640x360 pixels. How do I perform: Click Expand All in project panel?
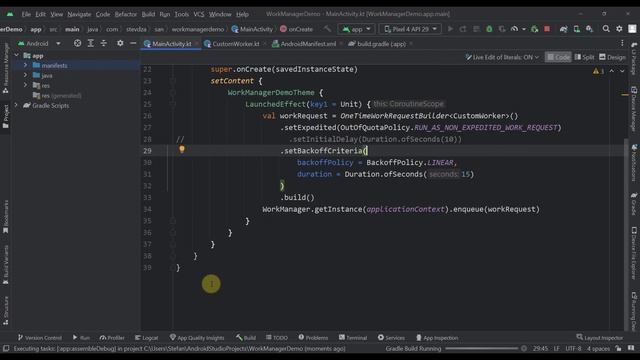pos(91,43)
